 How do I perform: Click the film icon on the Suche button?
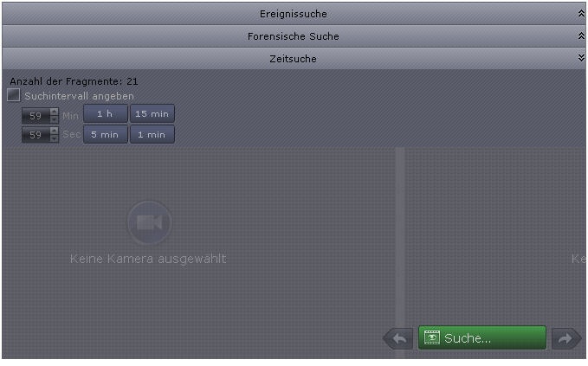pyautogui.click(x=431, y=337)
